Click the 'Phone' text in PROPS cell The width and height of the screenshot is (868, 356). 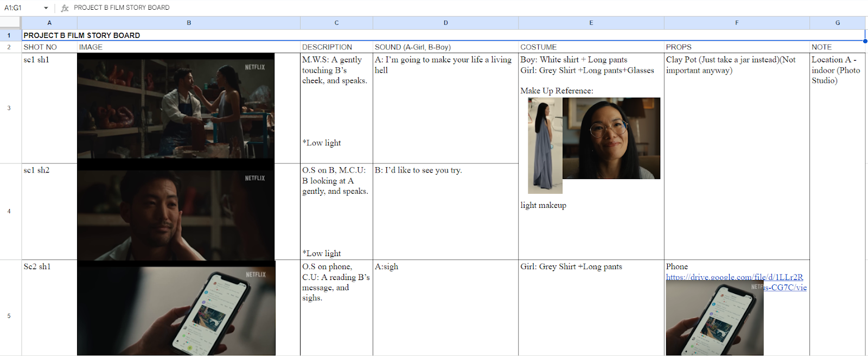677,266
